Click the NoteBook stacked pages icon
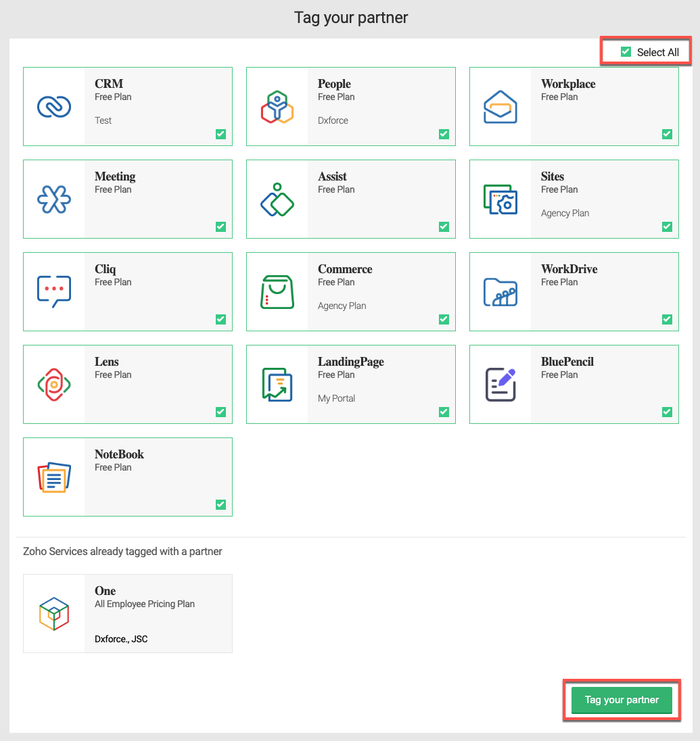This screenshot has width=700, height=741. point(54,477)
